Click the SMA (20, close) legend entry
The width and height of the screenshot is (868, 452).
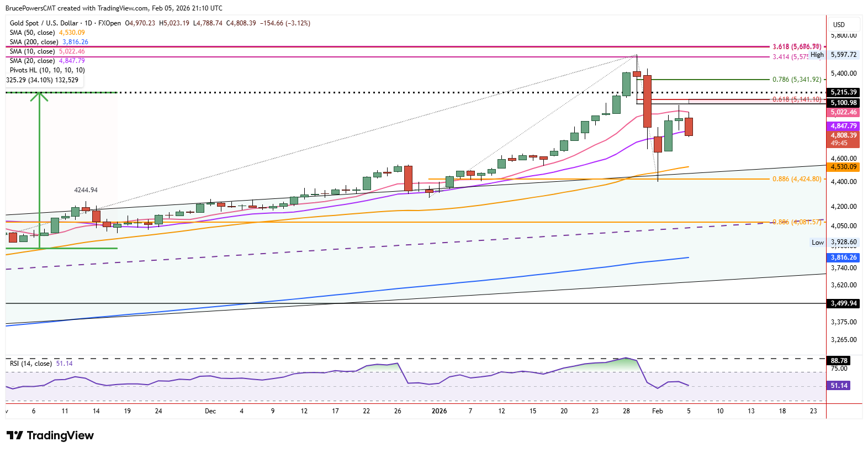pyautogui.click(x=47, y=61)
